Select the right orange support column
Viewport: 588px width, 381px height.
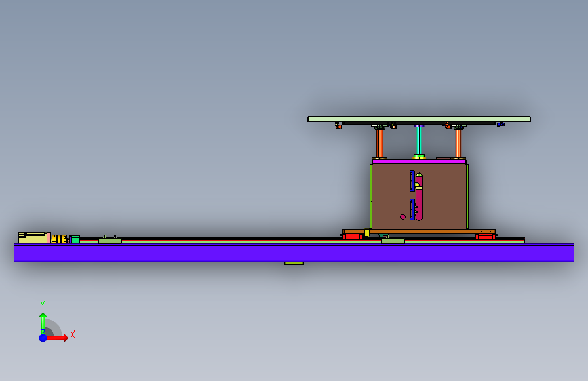click(x=458, y=143)
